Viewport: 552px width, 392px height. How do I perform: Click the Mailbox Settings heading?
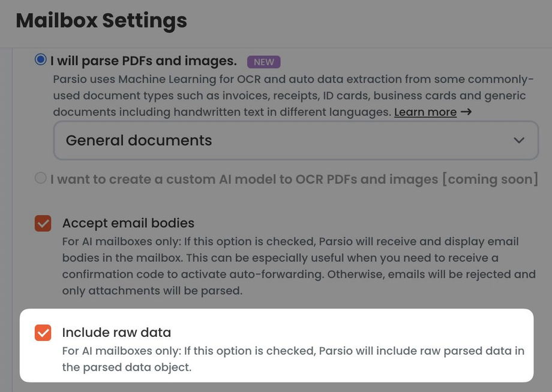pyautogui.click(x=101, y=20)
